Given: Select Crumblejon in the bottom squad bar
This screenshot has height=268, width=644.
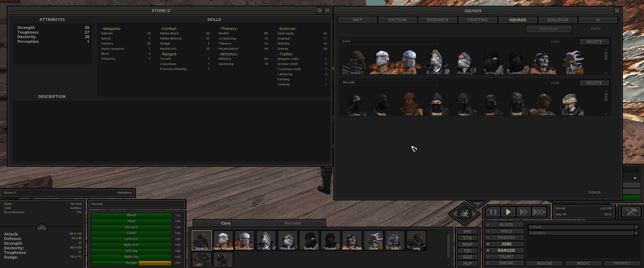Looking at the screenshot, I should 245,240.
